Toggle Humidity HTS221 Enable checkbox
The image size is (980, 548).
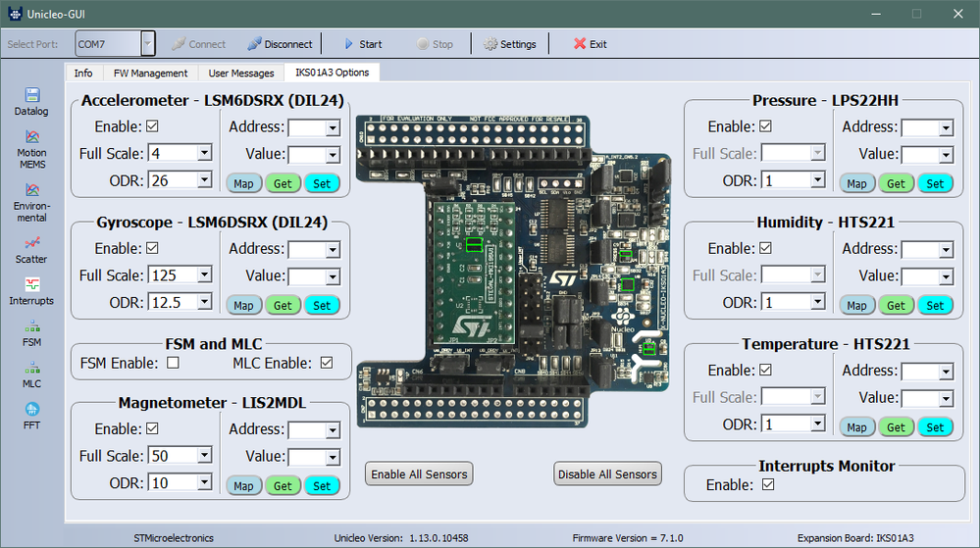[765, 248]
